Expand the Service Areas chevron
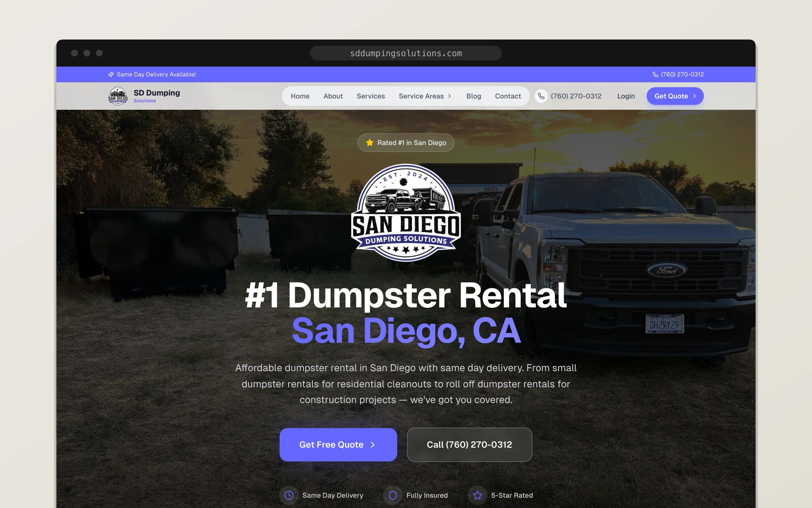Viewport: 812px width, 508px height. pyautogui.click(x=450, y=96)
